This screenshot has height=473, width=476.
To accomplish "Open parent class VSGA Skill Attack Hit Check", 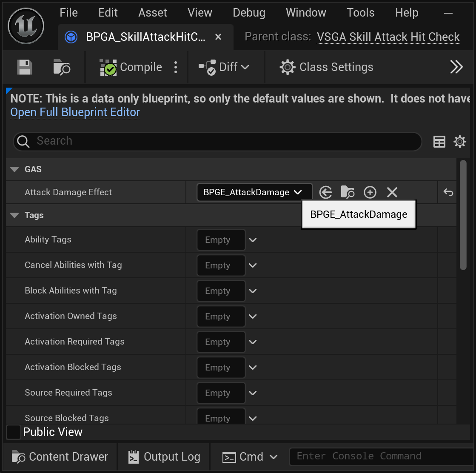I will click(x=388, y=37).
